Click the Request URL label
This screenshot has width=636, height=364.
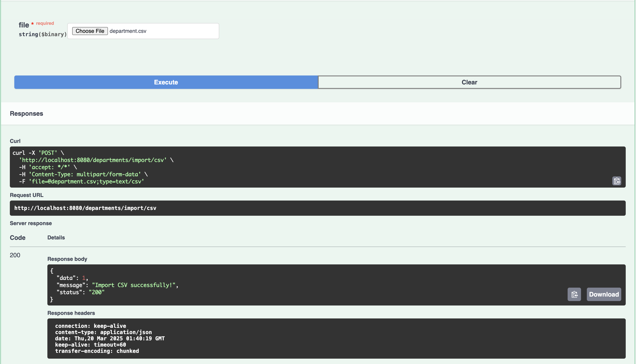[x=27, y=195]
